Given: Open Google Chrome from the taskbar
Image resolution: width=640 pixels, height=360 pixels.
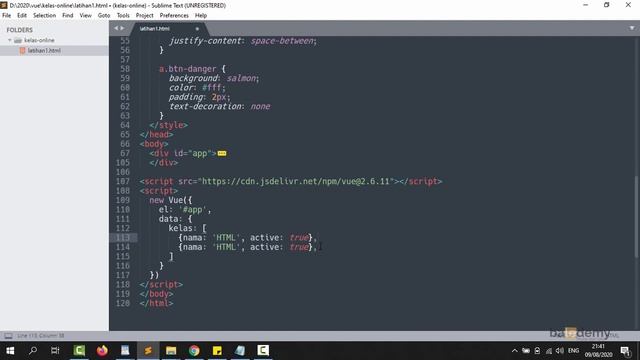Looking at the screenshot, I should point(194,351).
